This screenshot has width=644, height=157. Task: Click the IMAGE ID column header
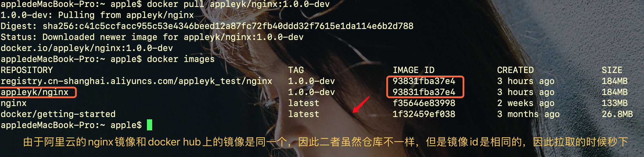(413, 70)
